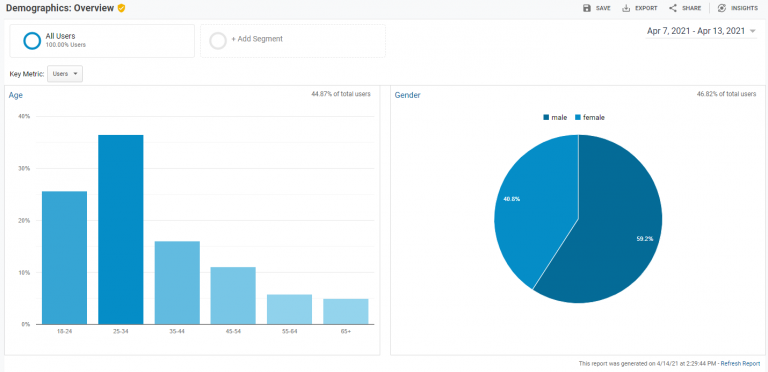
Task: Click the Refresh Report link
Action: pyautogui.click(x=740, y=364)
